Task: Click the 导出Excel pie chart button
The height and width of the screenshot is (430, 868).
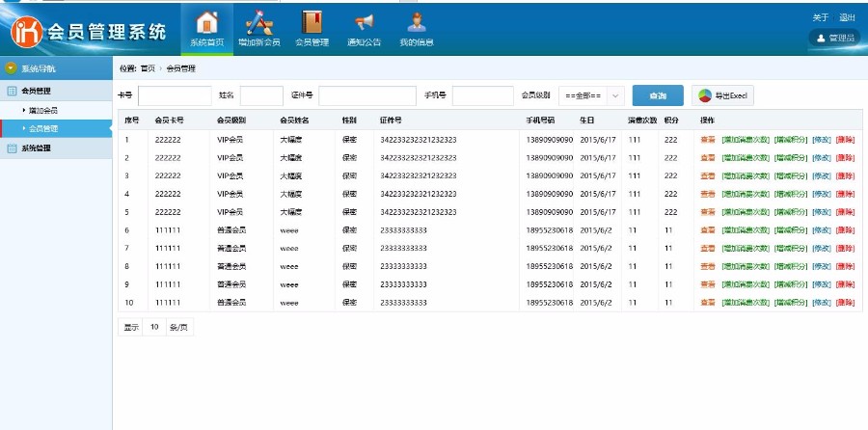Action: (722, 95)
